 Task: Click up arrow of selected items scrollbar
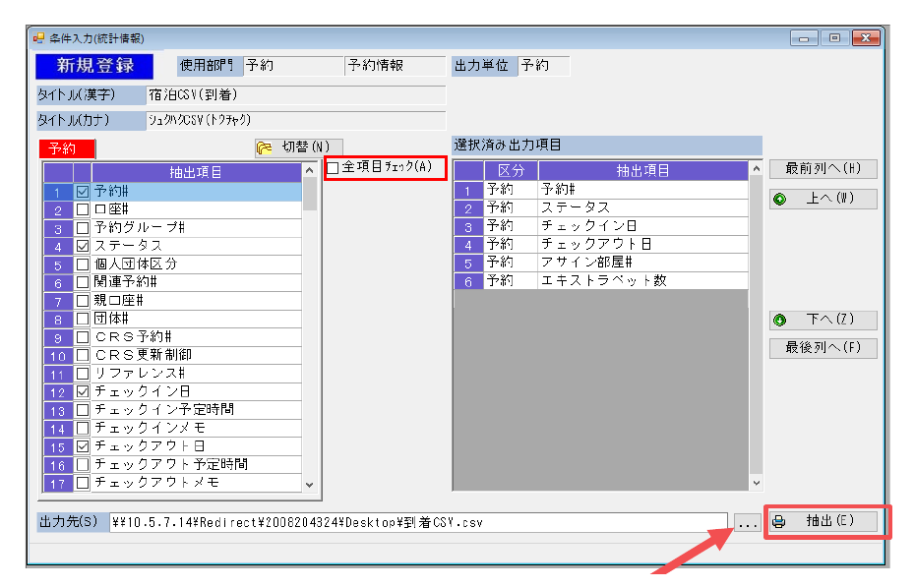pyautogui.click(x=757, y=168)
